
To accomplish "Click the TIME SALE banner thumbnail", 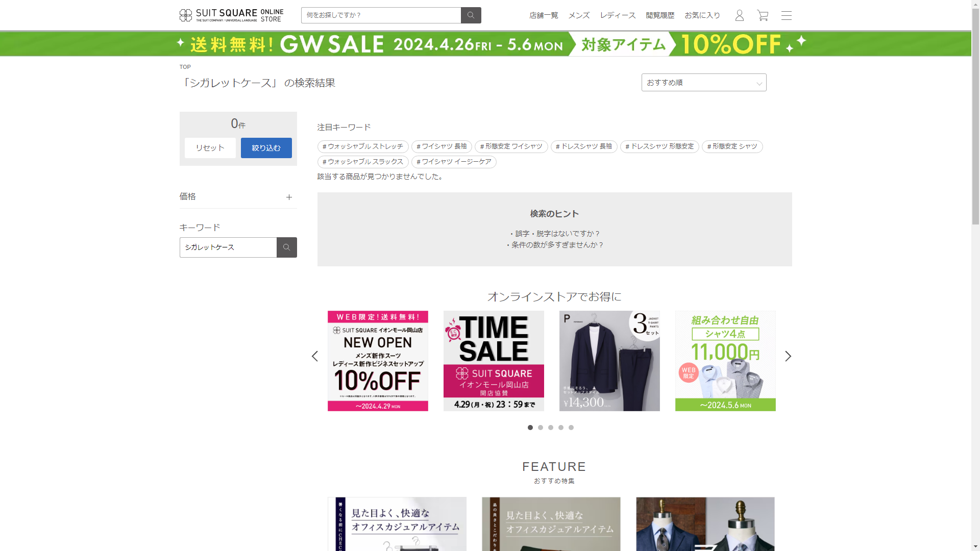I will click(494, 361).
